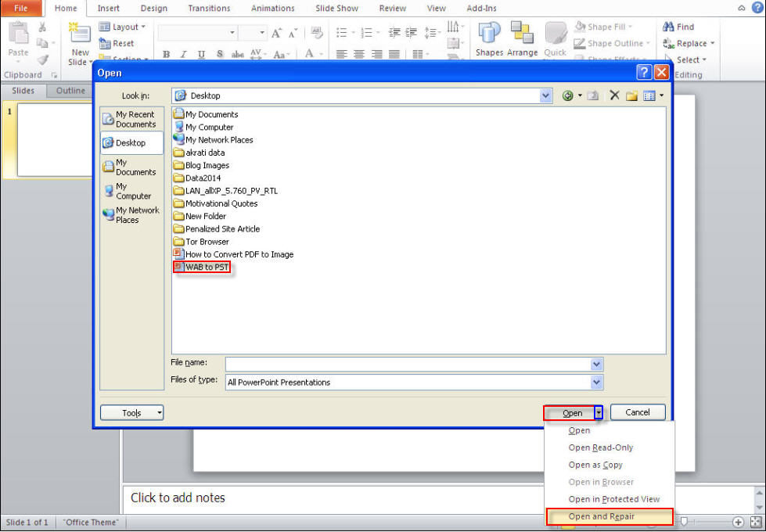Click the Back arrow icon in Open dialog

click(x=567, y=95)
